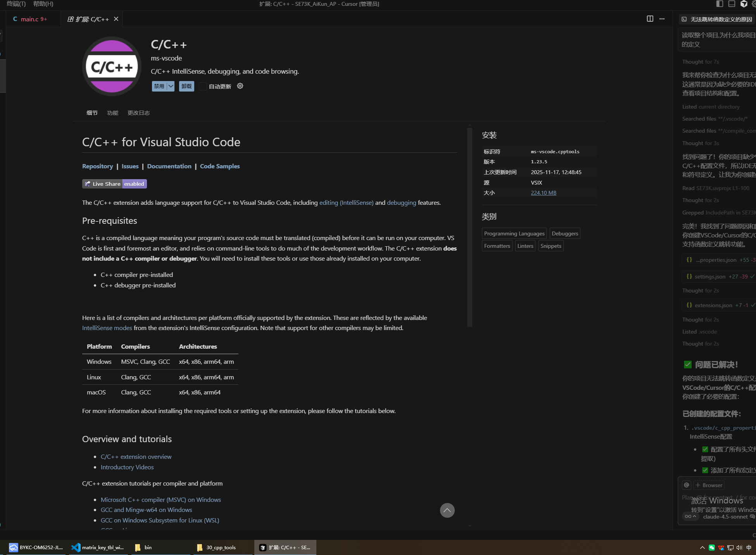Open BYKC-OM6252-JL taskbar app
Viewport: 756px width, 555px height.
click(x=36, y=547)
